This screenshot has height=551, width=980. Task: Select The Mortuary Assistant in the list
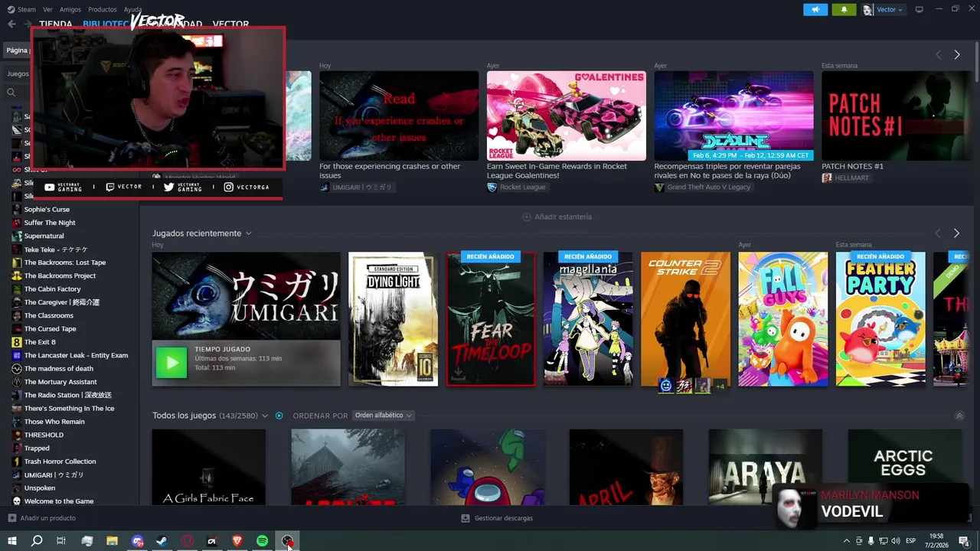click(60, 382)
